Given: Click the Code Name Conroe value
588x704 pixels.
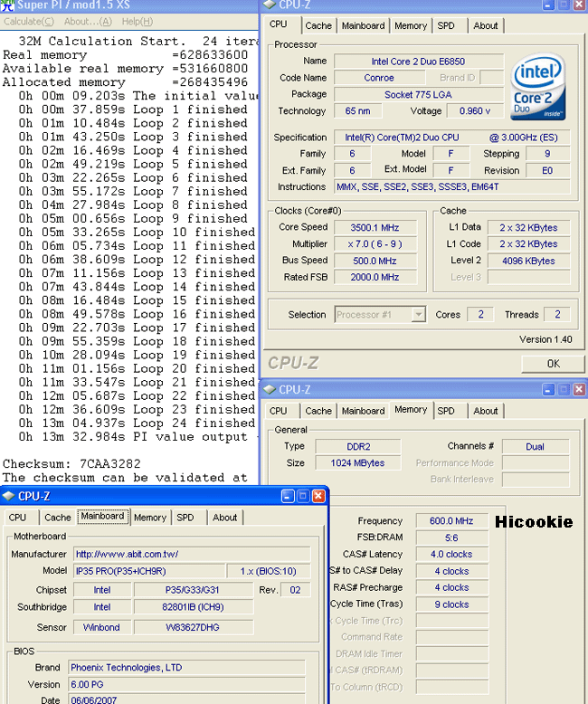Looking at the screenshot, I should [x=379, y=78].
